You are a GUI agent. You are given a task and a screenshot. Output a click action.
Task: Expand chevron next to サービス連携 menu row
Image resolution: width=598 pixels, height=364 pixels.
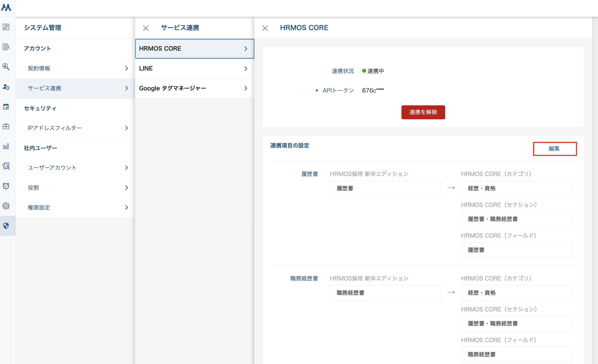(x=127, y=88)
